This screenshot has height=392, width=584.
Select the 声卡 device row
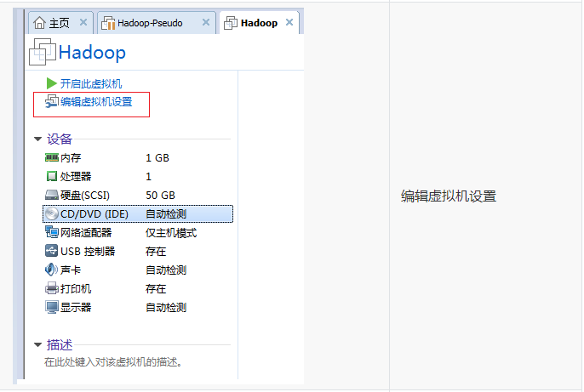pyautogui.click(x=137, y=270)
